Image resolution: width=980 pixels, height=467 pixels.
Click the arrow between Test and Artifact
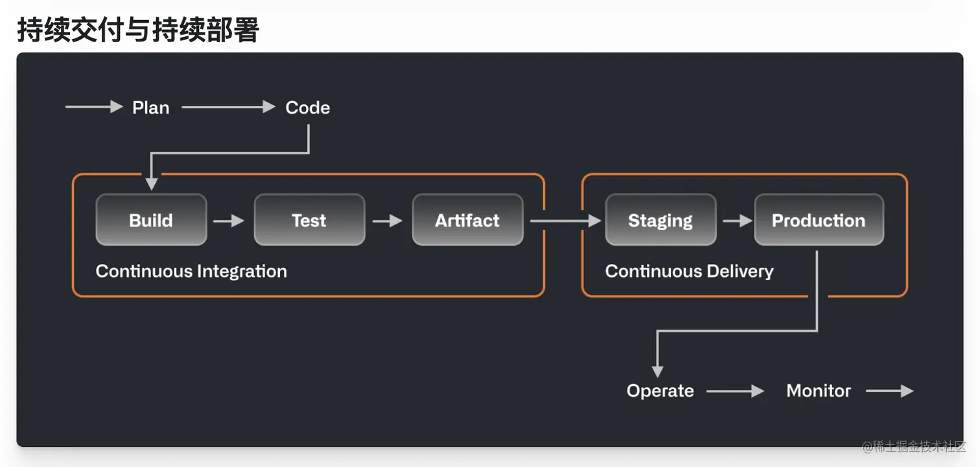pos(388,221)
